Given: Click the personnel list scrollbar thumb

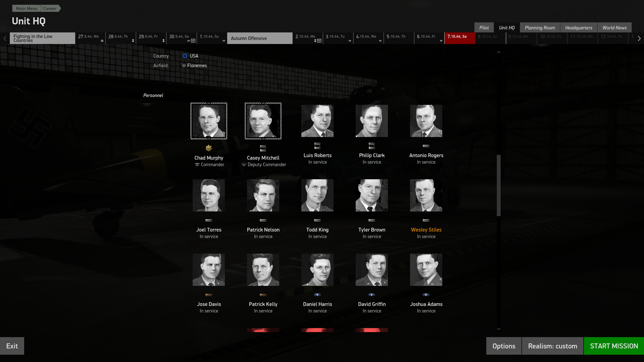Looking at the screenshot, I should click(499, 185).
